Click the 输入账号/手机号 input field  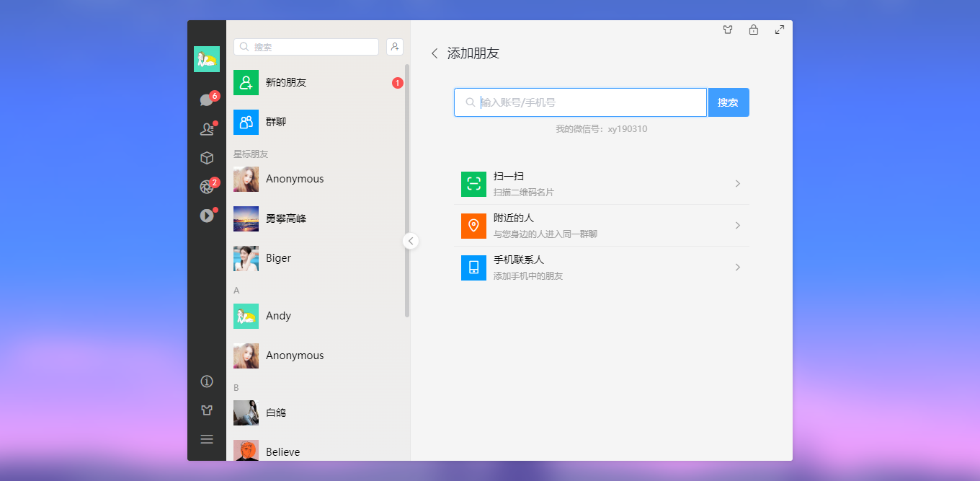[580, 102]
